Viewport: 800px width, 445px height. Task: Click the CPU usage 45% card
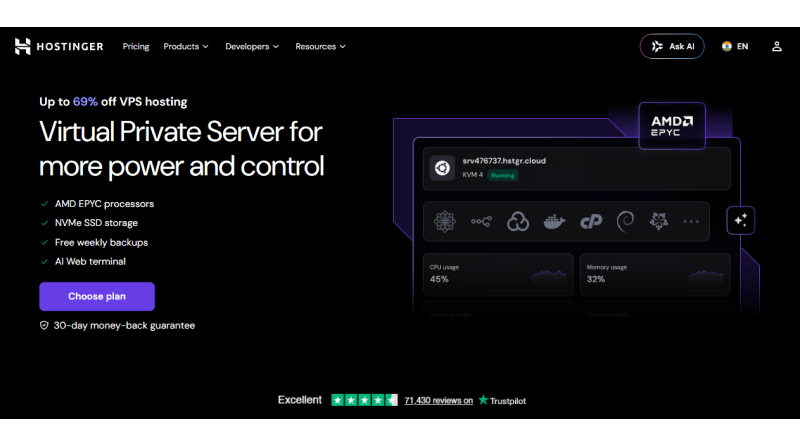pyautogui.click(x=498, y=274)
